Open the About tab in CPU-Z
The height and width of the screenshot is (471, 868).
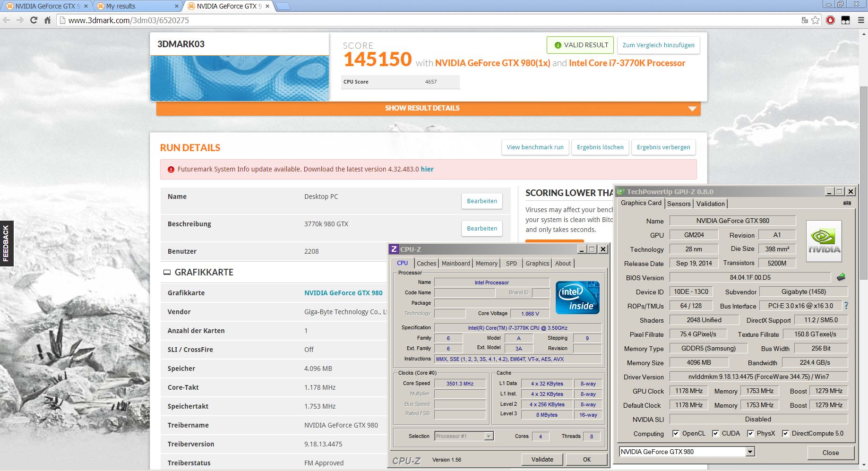(563, 263)
